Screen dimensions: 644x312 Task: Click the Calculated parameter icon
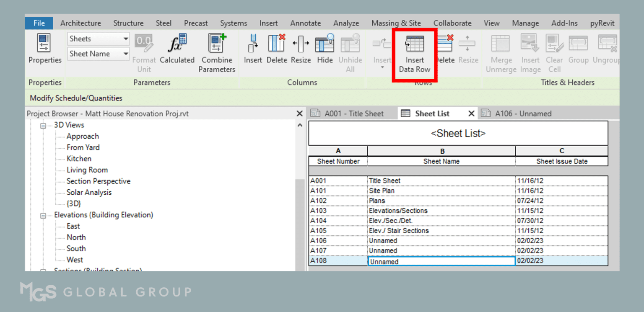[x=177, y=44]
